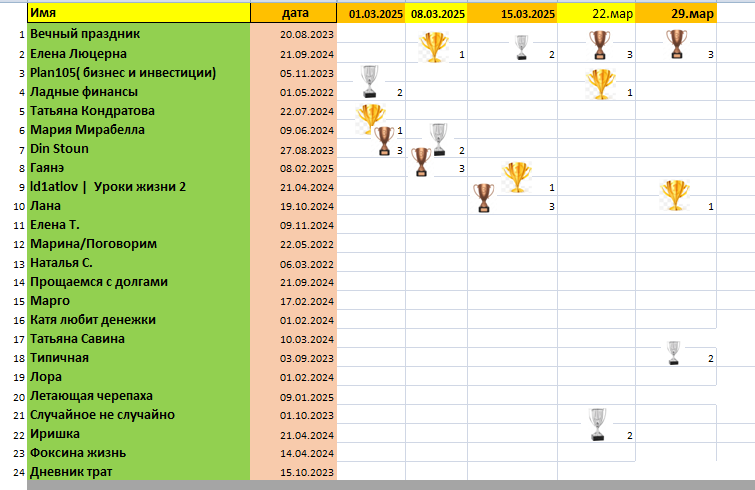Select 'Plan105( бизнес и инвестиции)' cell
Viewport: 755px width, 490px height.
tap(139, 73)
